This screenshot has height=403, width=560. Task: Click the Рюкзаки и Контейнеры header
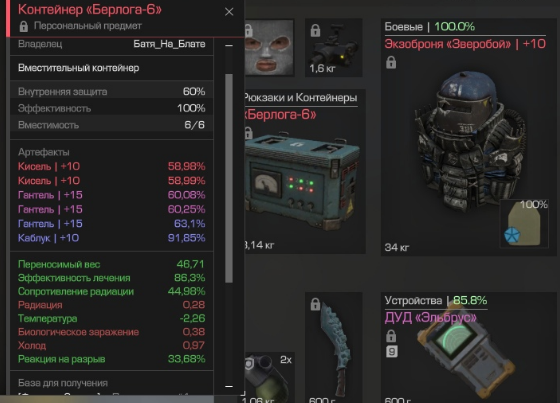[300, 98]
